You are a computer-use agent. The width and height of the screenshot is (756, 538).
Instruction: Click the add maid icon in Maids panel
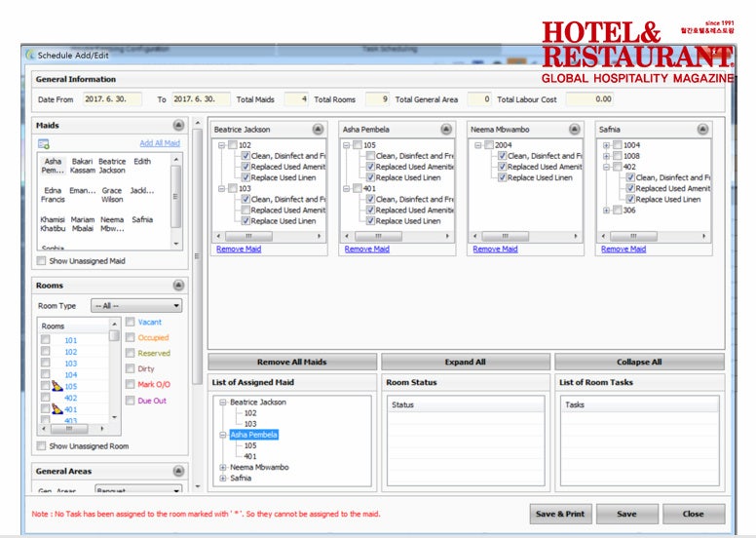(44, 144)
